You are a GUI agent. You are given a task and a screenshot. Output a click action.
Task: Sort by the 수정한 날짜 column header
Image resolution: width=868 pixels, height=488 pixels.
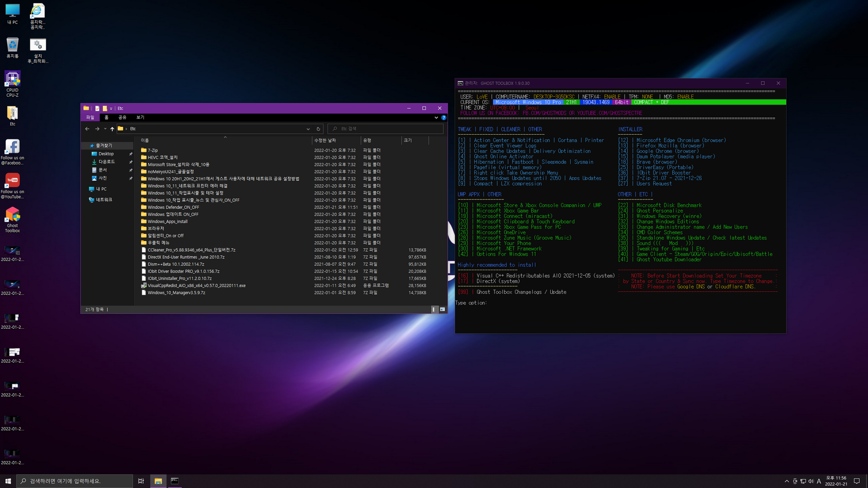click(336, 140)
